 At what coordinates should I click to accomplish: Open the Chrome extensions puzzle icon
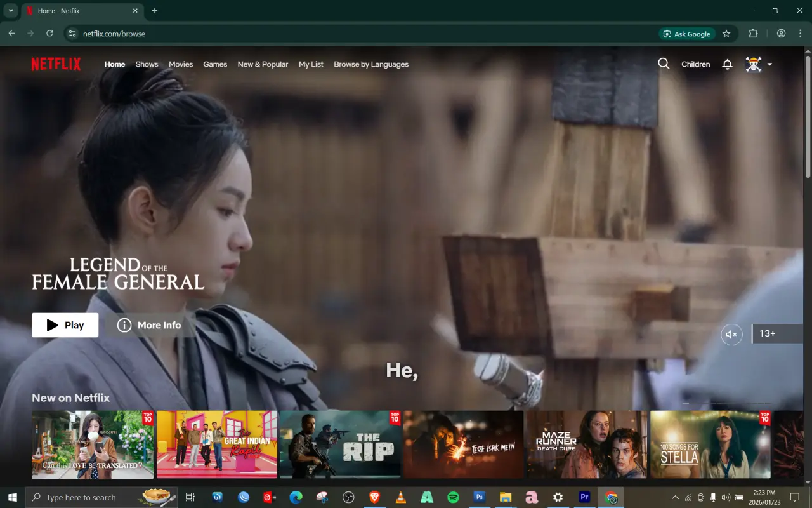coord(754,34)
